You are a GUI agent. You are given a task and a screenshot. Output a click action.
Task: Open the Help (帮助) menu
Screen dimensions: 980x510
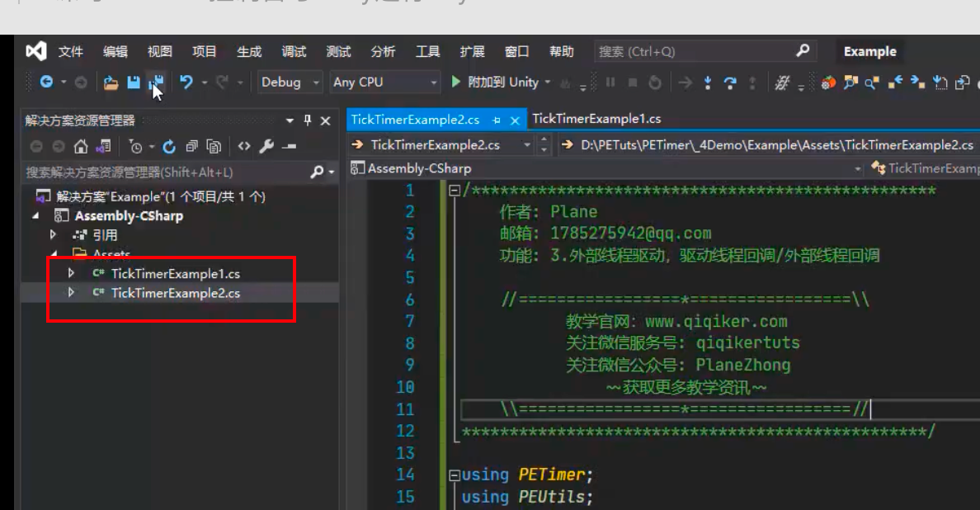click(x=561, y=51)
